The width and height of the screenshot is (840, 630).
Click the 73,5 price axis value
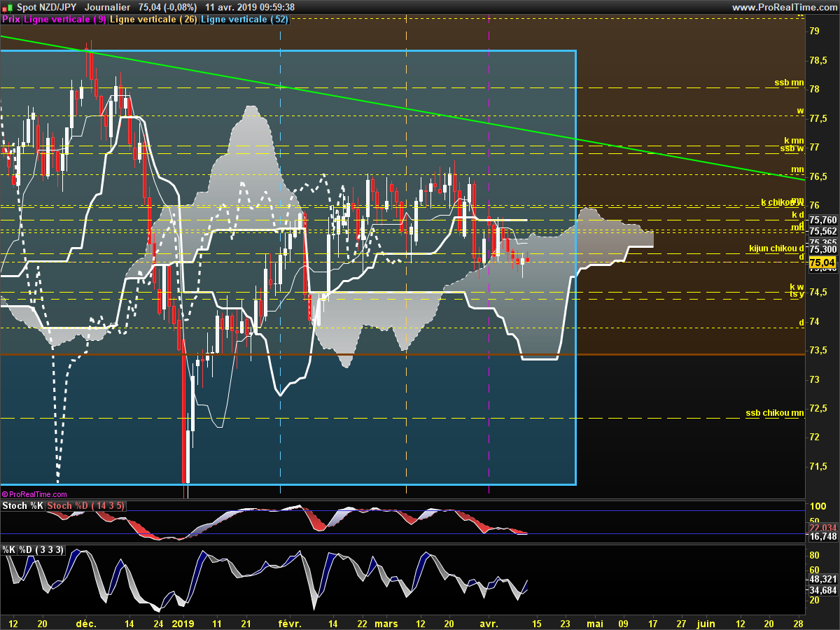[x=818, y=351]
